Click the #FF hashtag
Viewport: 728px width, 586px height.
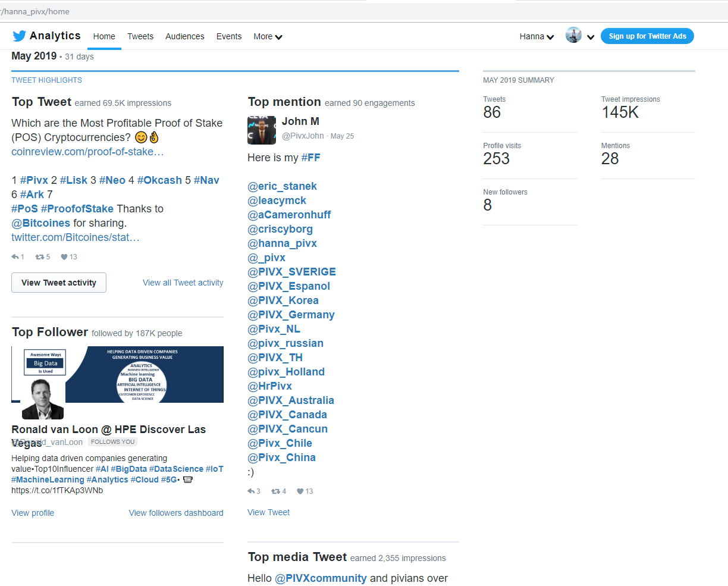pos(310,158)
